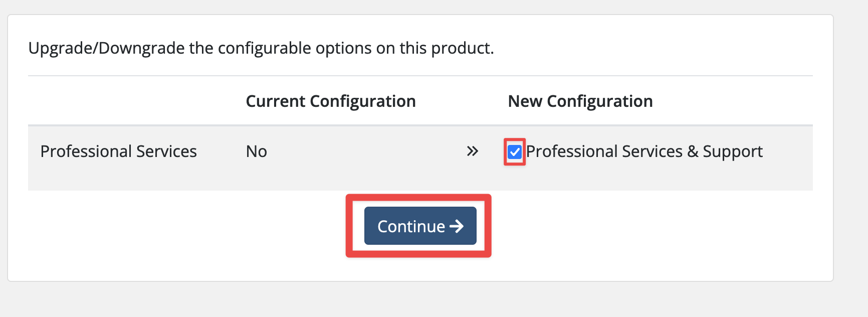Click the Current Configuration column header
The height and width of the screenshot is (317, 868).
click(331, 101)
